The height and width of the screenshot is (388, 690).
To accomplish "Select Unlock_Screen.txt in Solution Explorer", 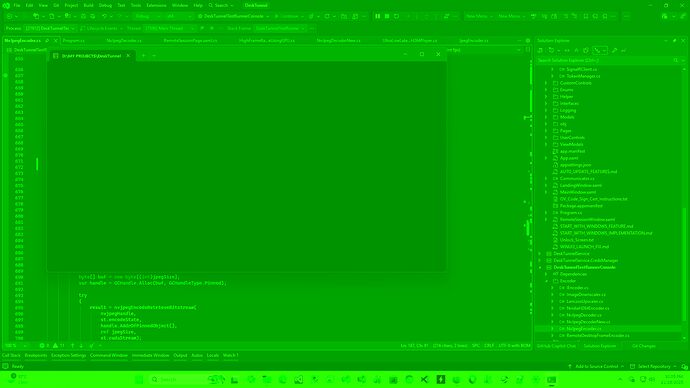I will pos(576,240).
